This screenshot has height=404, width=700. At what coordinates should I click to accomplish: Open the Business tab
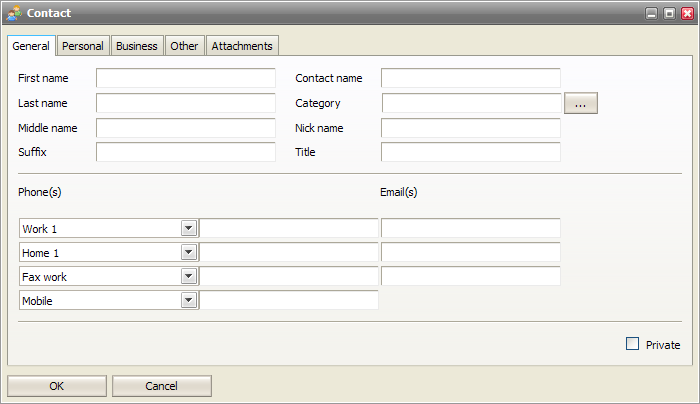tap(136, 46)
